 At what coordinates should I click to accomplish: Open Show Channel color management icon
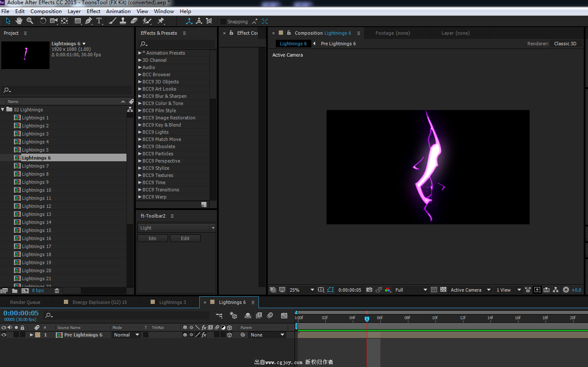[x=388, y=290]
